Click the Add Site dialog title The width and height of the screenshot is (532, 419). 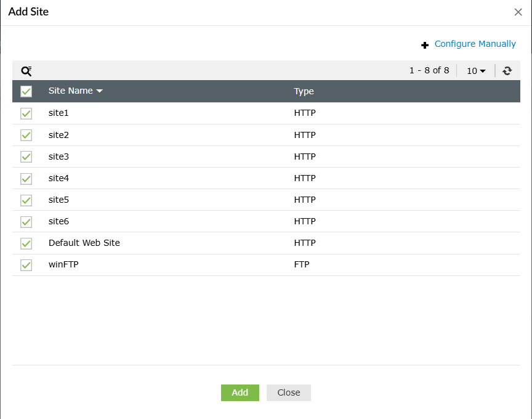coord(28,12)
